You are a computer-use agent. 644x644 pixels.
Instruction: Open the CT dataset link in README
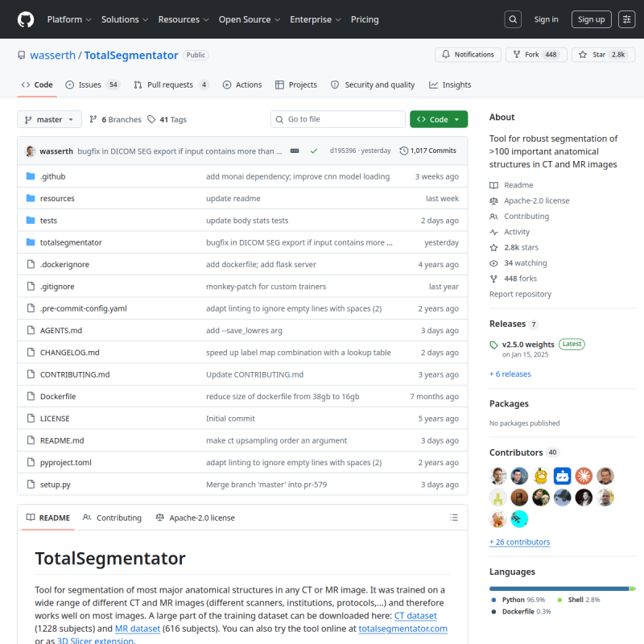[415, 616]
